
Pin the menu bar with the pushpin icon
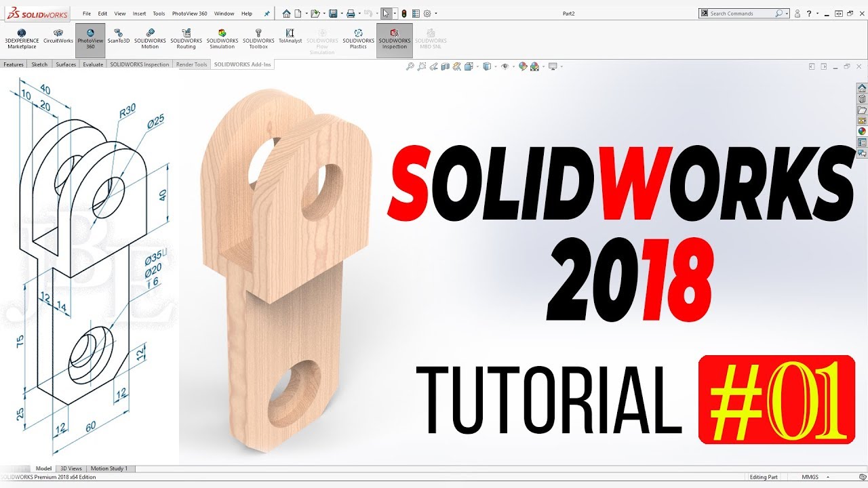[267, 14]
